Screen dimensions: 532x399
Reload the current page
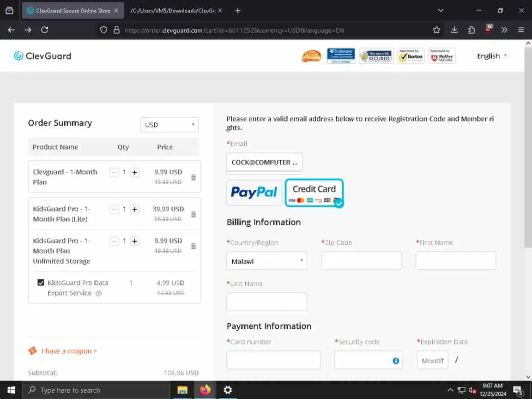click(x=44, y=30)
